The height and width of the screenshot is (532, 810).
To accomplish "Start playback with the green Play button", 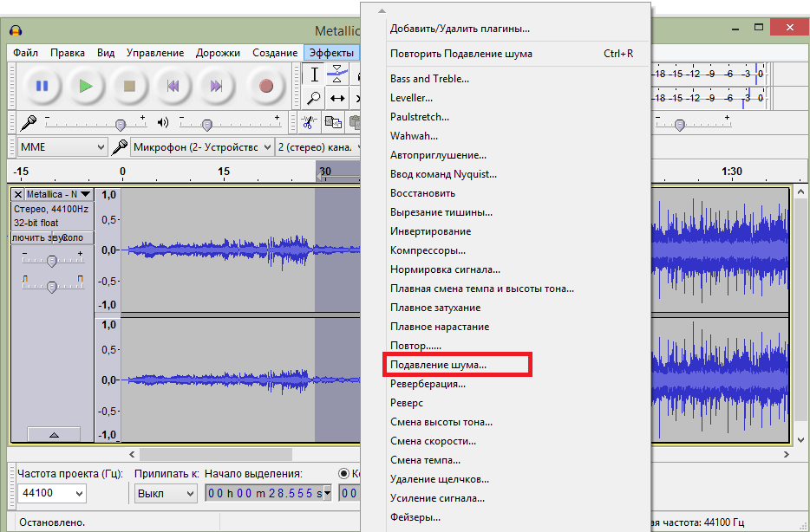I will pyautogui.click(x=85, y=86).
